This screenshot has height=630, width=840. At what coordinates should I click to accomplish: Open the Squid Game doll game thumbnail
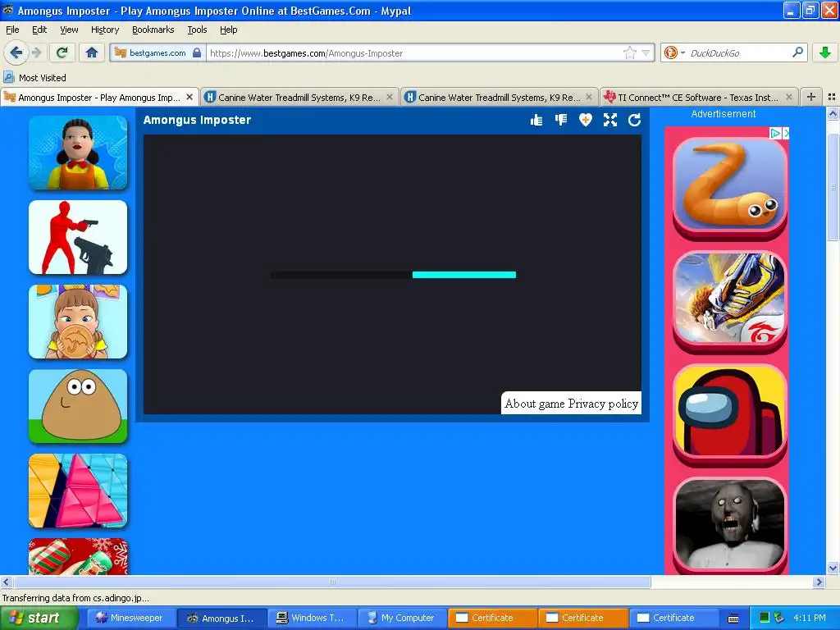coord(78,153)
